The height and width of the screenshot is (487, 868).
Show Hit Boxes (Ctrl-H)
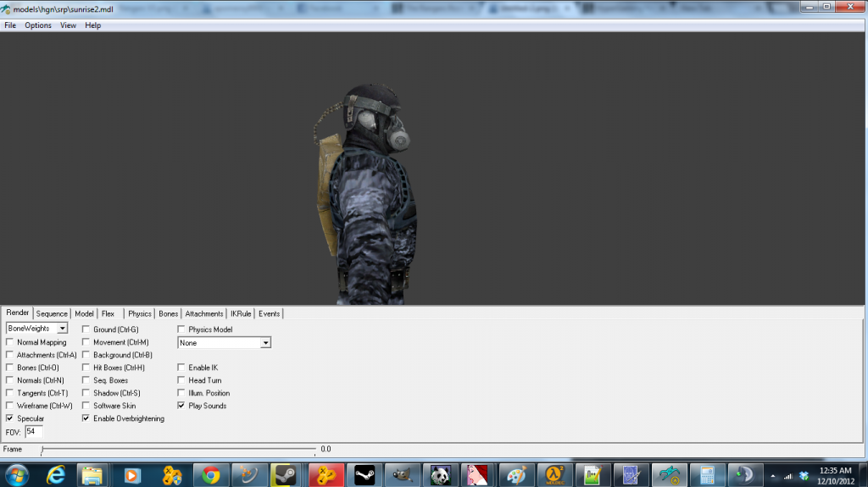click(86, 368)
